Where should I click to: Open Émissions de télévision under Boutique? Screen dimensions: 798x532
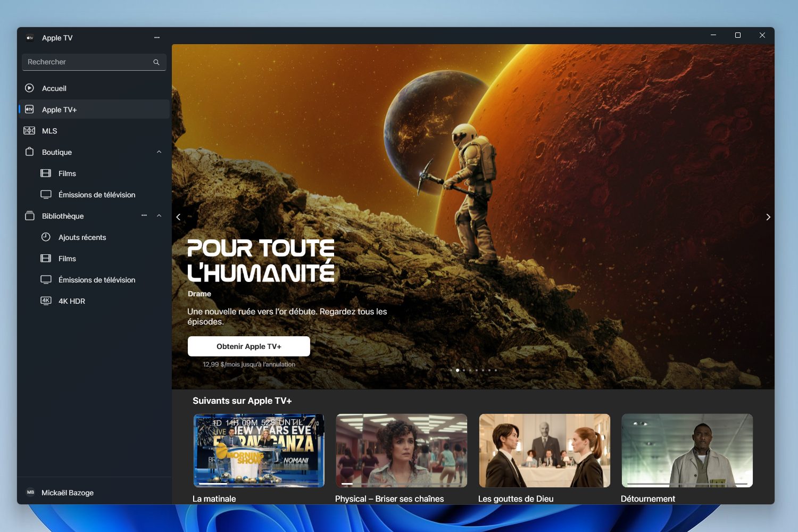coord(94,195)
